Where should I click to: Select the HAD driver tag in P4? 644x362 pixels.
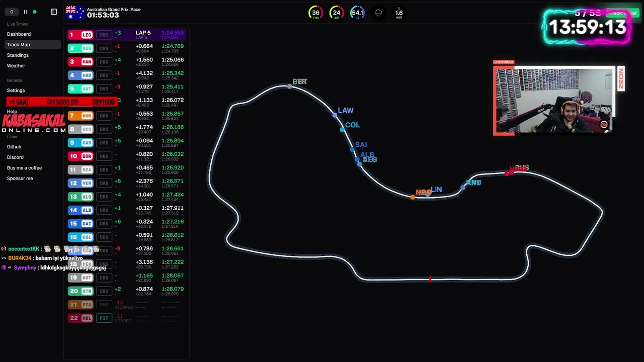click(x=80, y=75)
